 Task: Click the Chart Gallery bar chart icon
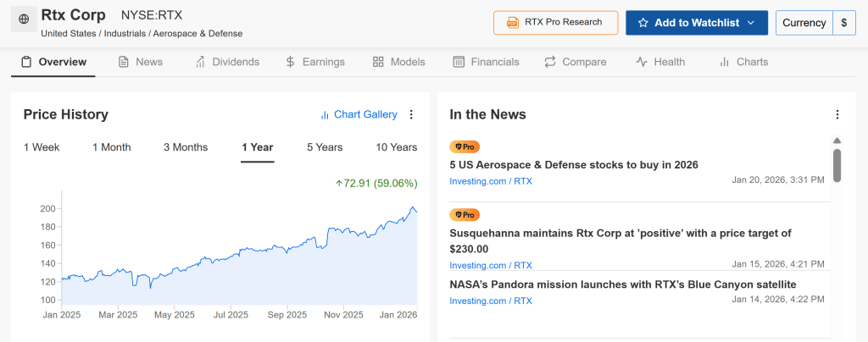click(325, 115)
